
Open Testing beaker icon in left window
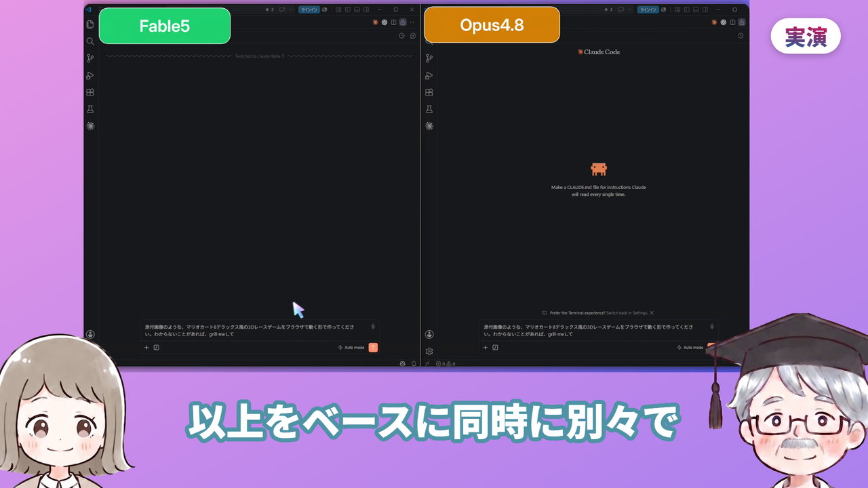[x=90, y=109]
